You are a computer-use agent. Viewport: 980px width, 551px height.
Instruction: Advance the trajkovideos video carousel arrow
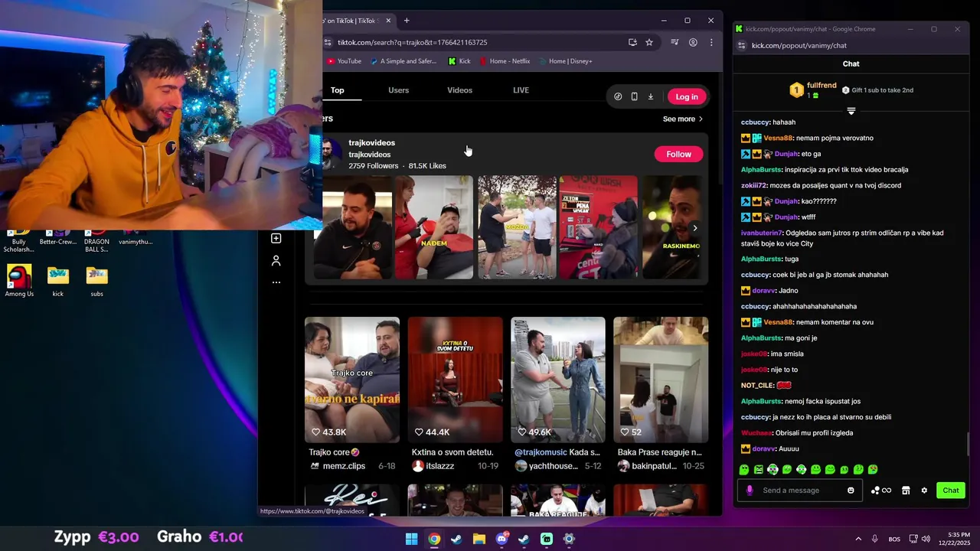[x=694, y=228]
